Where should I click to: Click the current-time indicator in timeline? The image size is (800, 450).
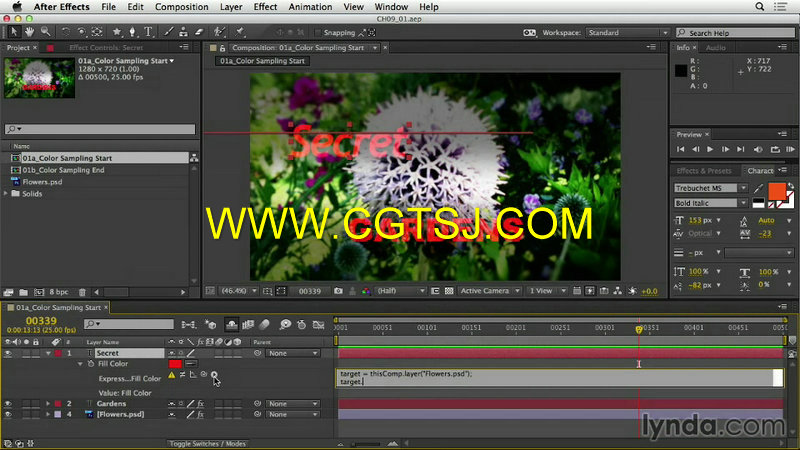tap(639, 330)
